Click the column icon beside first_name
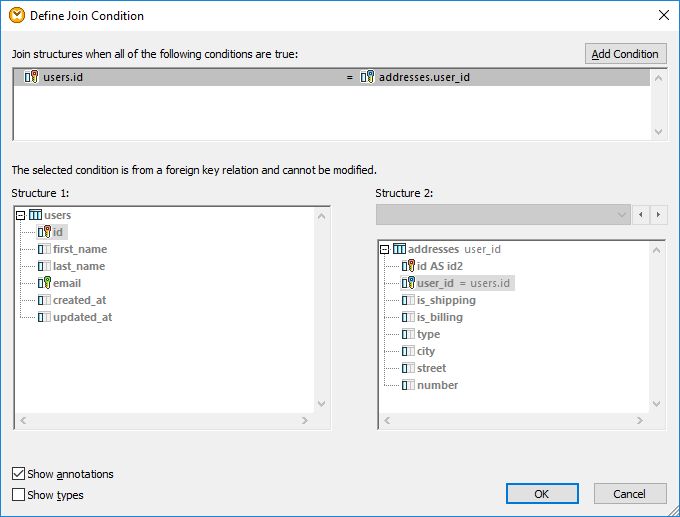Image resolution: width=680 pixels, height=517 pixels. (44, 249)
